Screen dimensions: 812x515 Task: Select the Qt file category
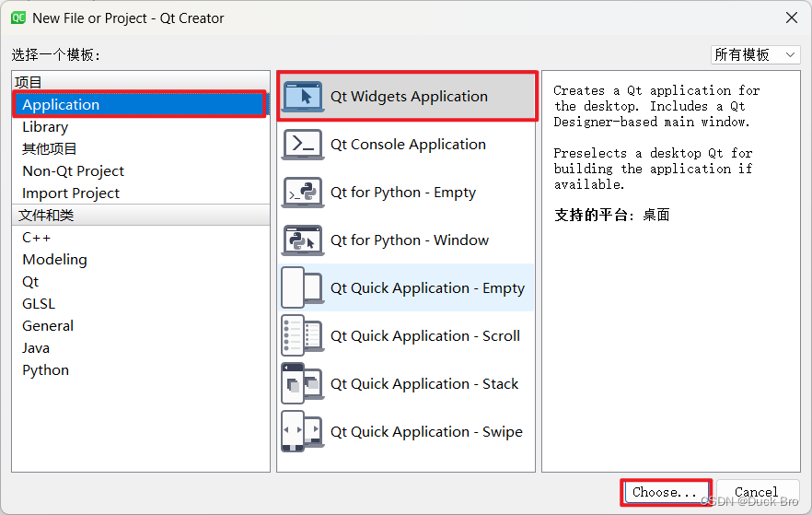[140, 282]
